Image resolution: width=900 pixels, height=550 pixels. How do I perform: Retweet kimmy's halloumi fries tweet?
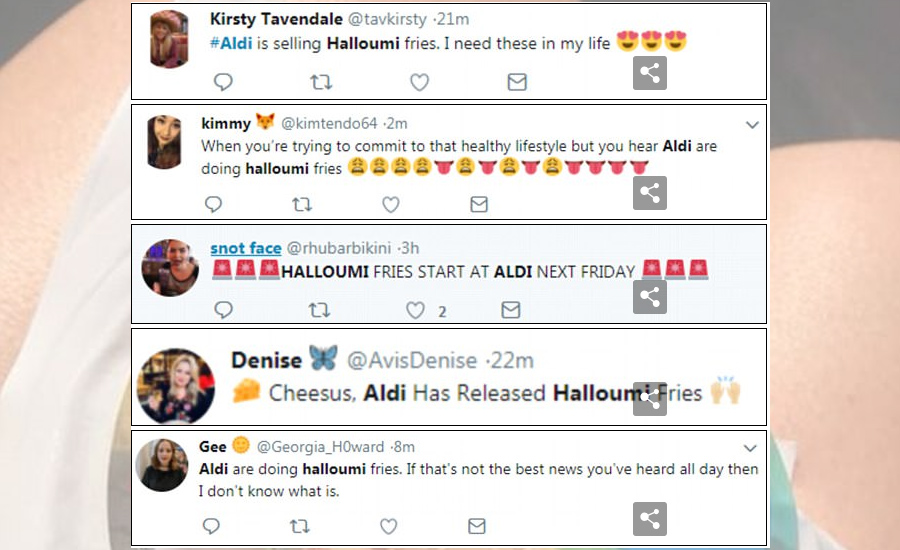click(302, 204)
